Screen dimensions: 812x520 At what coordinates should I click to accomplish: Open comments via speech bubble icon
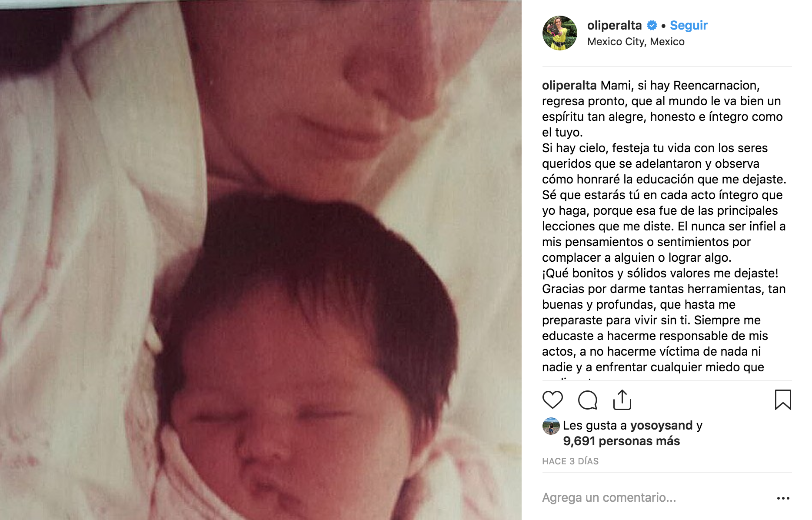[x=587, y=400]
